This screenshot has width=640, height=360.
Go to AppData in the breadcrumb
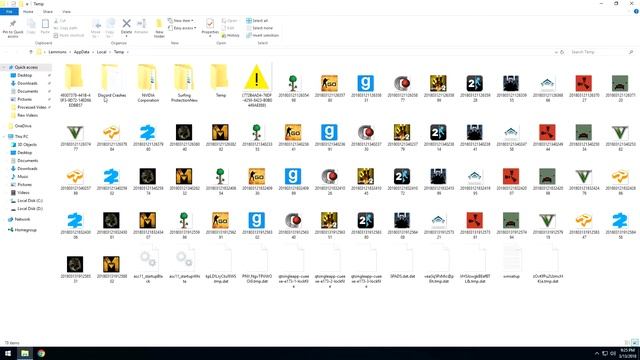(82, 52)
